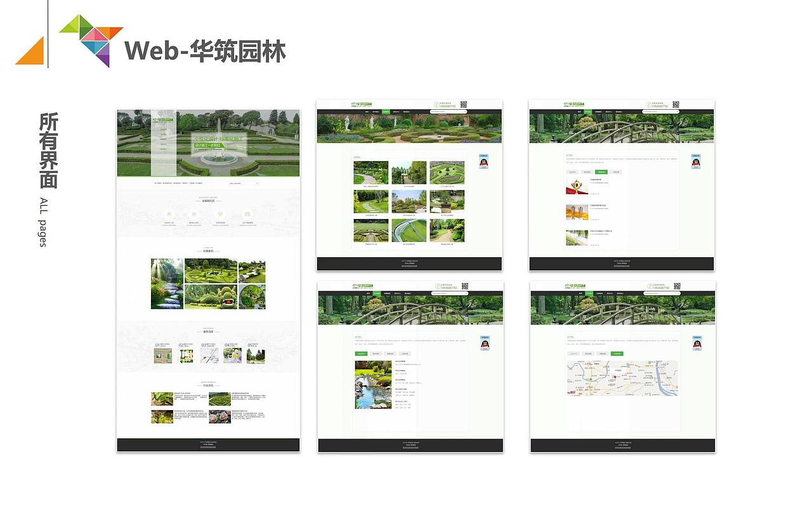Click search field on map page navbar
Viewport: 812px width, 506px height.
click(x=662, y=293)
